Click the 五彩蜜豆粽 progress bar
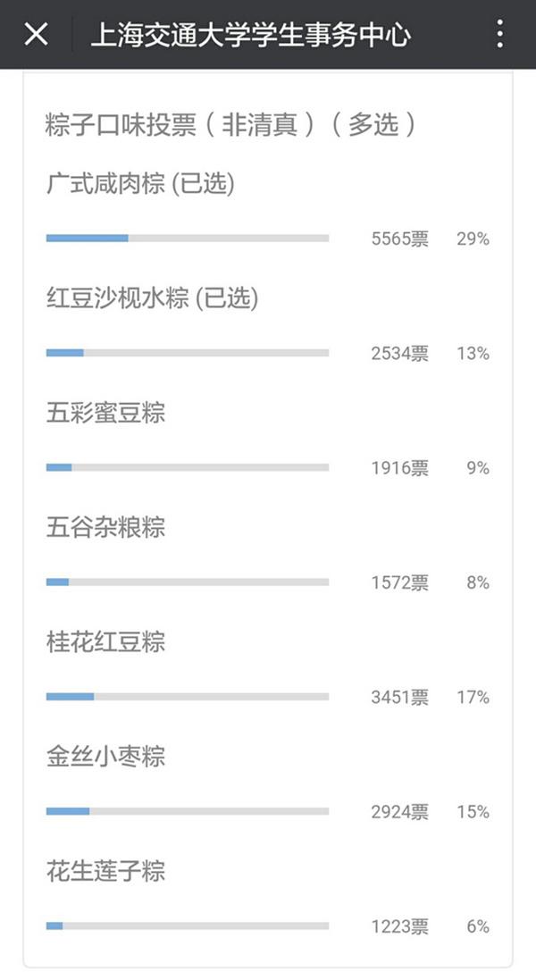 (x=188, y=467)
